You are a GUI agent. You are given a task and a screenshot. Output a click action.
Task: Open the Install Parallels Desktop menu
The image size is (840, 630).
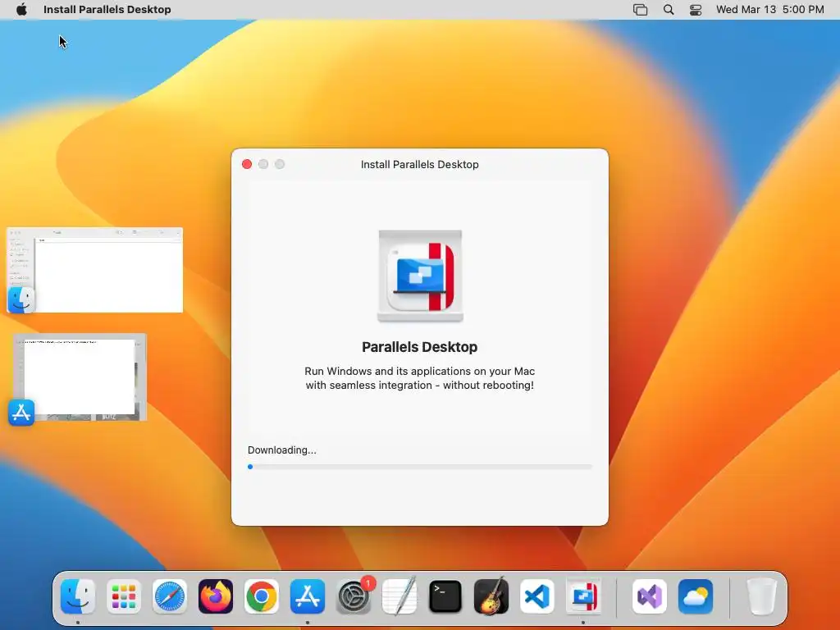(x=107, y=10)
